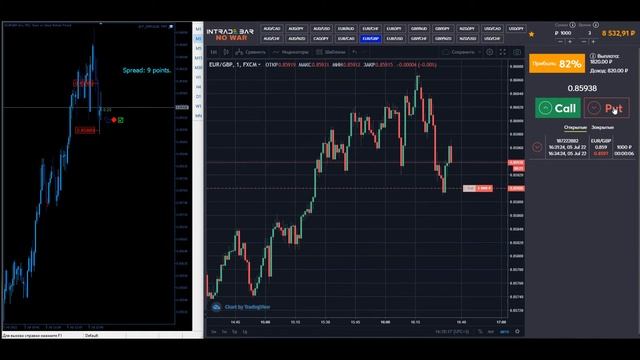
Task: Decrease expiry time with minus button
Action: tap(584, 42)
